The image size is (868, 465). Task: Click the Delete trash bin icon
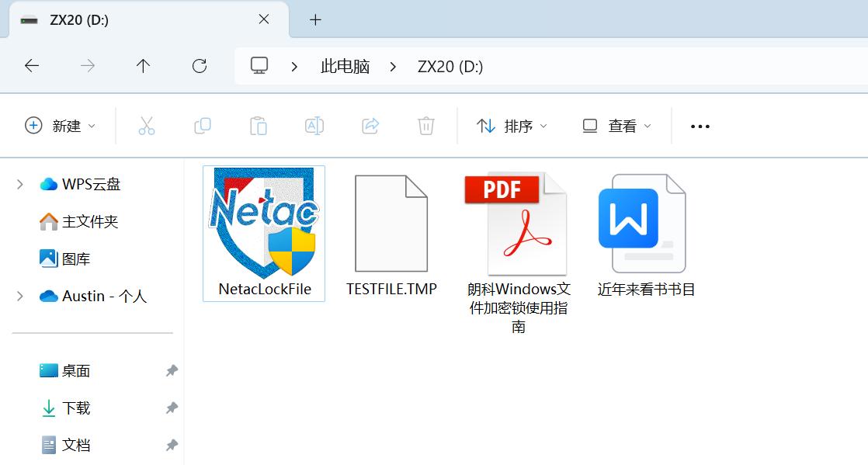pyautogui.click(x=425, y=127)
